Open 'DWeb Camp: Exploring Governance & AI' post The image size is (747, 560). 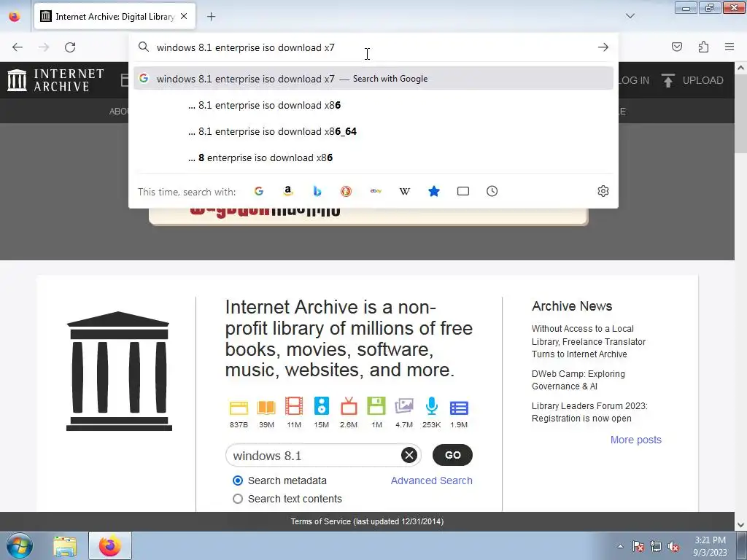578,380
